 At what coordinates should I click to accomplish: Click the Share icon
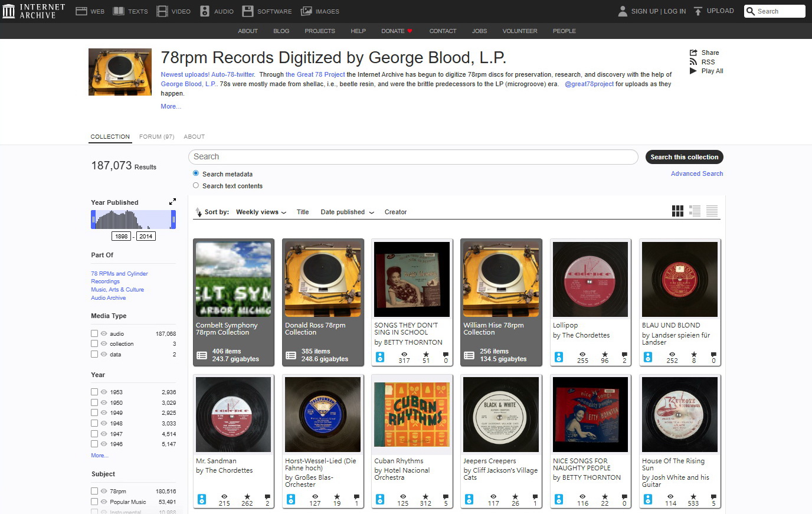(693, 53)
